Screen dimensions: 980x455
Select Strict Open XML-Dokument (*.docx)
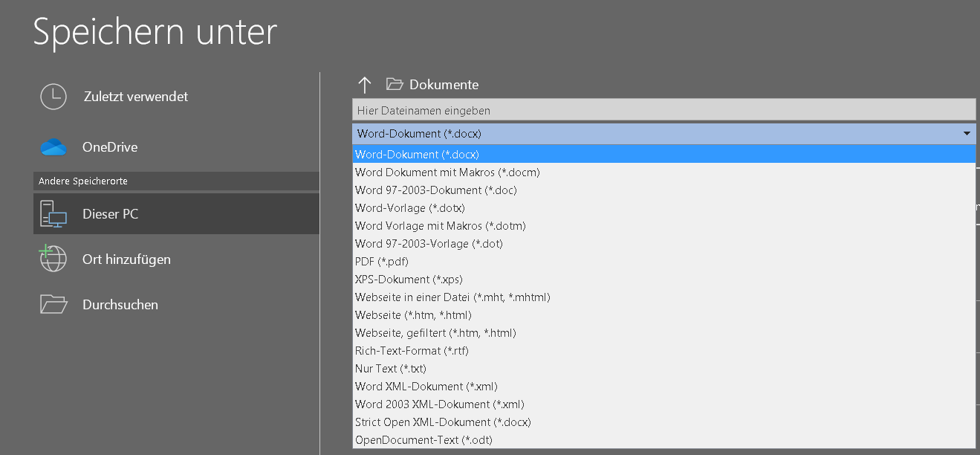(x=663, y=422)
